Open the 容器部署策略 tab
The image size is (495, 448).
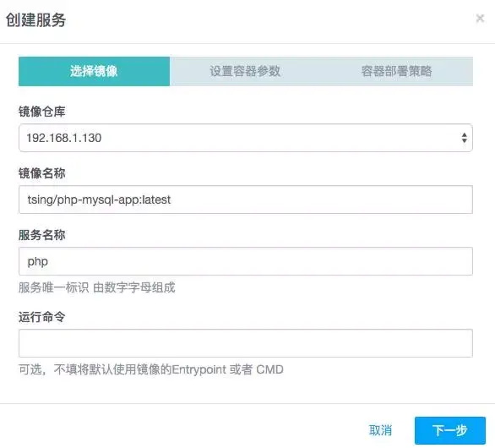(x=397, y=71)
